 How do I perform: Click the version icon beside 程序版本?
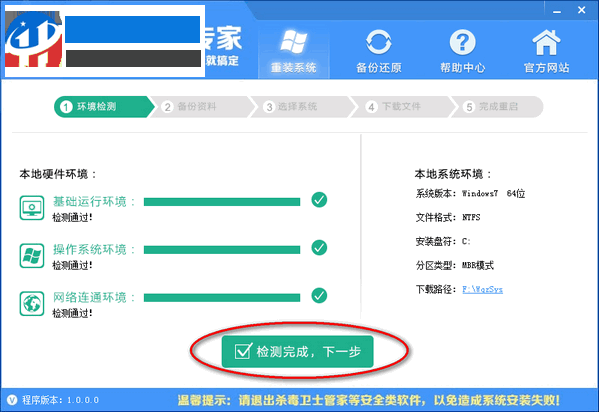tap(12, 400)
